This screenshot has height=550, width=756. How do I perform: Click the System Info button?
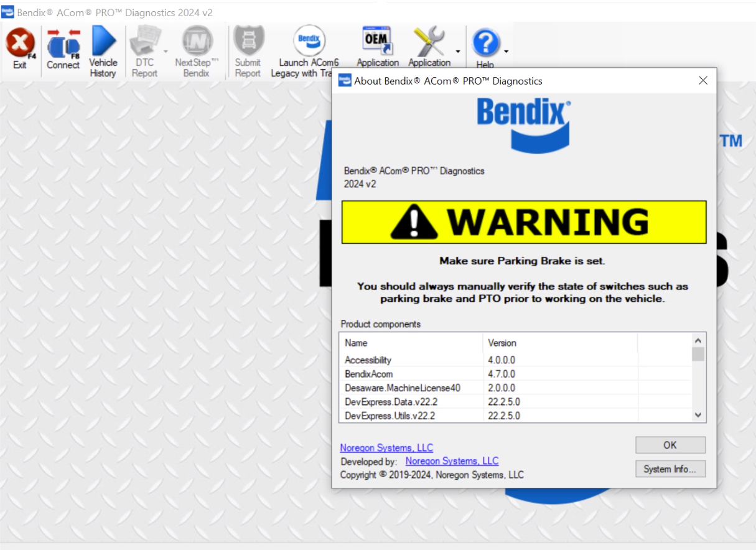pos(670,469)
